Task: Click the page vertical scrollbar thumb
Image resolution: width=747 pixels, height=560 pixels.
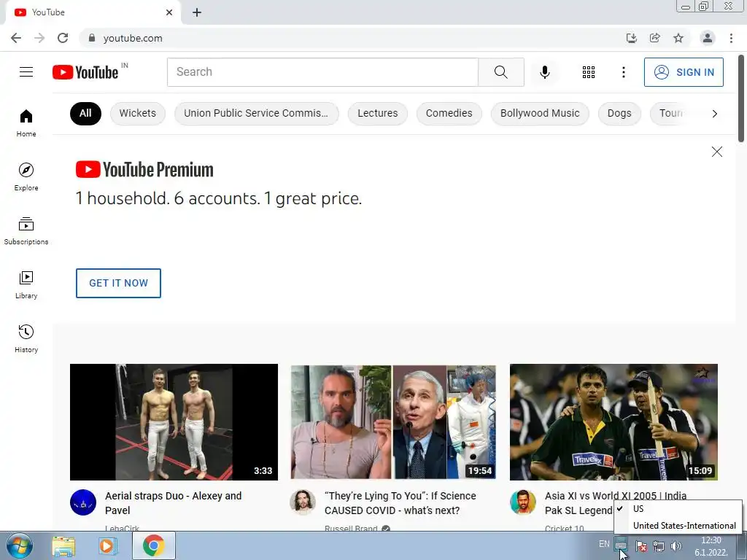Action: point(741,98)
